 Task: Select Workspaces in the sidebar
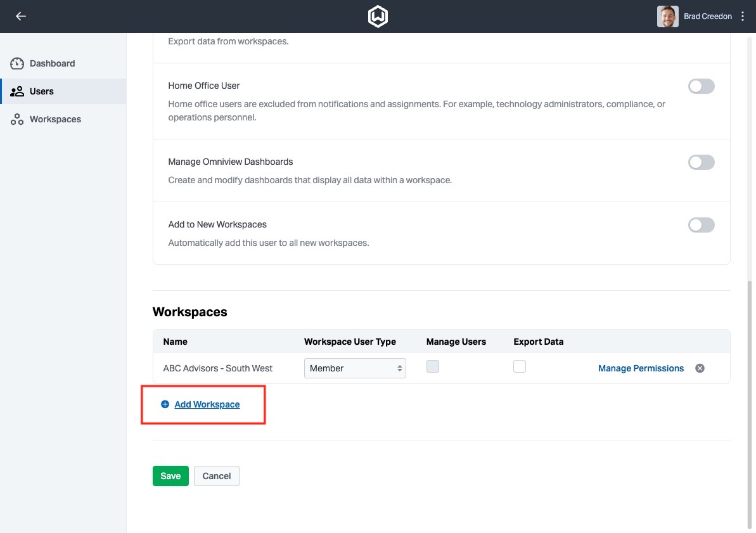[55, 119]
